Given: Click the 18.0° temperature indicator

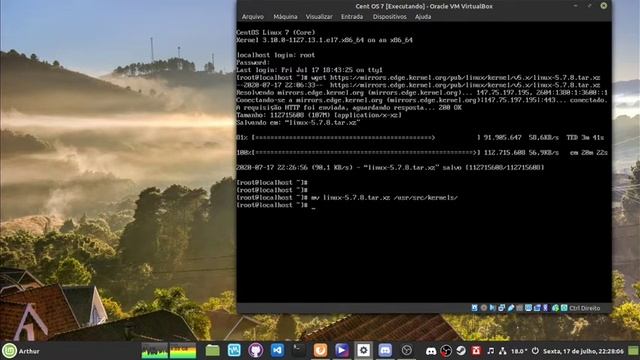Looking at the screenshot, I should [x=519, y=351].
